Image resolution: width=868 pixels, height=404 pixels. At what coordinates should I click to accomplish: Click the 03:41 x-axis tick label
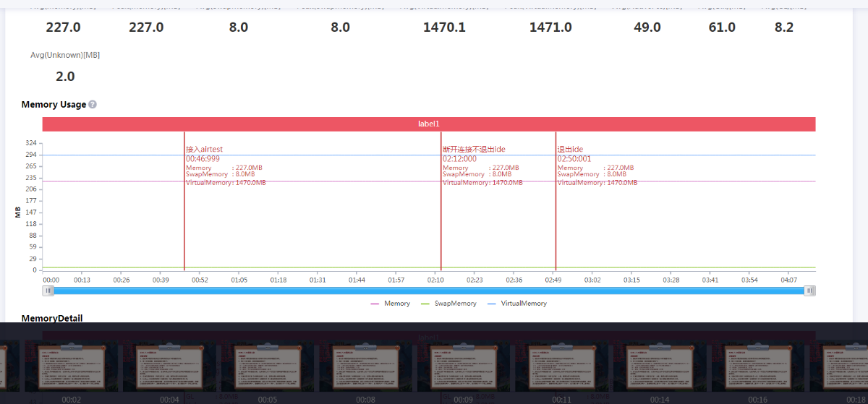(710, 280)
